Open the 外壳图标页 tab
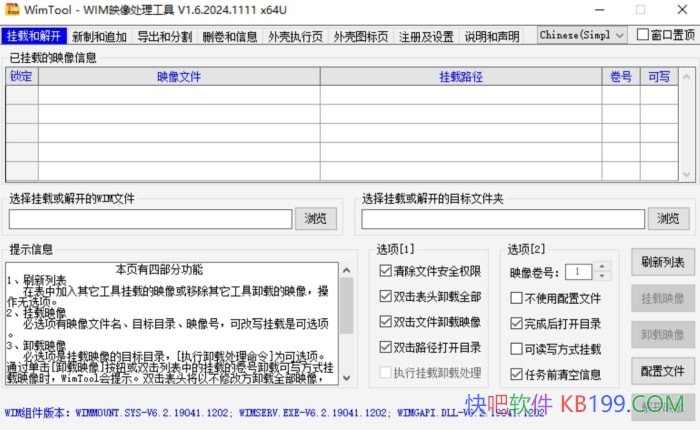Screen dimensions: 700x430 point(361,37)
